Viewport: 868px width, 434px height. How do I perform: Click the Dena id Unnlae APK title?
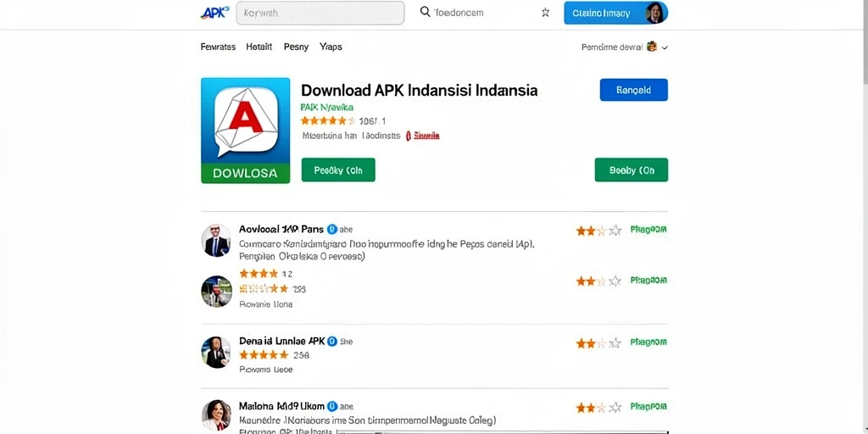click(282, 341)
